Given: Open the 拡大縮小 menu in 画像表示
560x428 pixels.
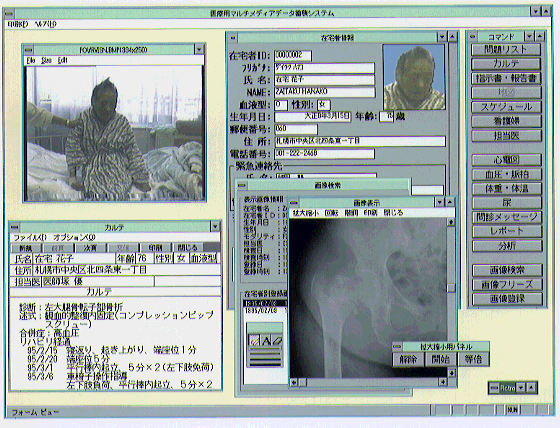Looking at the screenshot, I should coord(305,213).
